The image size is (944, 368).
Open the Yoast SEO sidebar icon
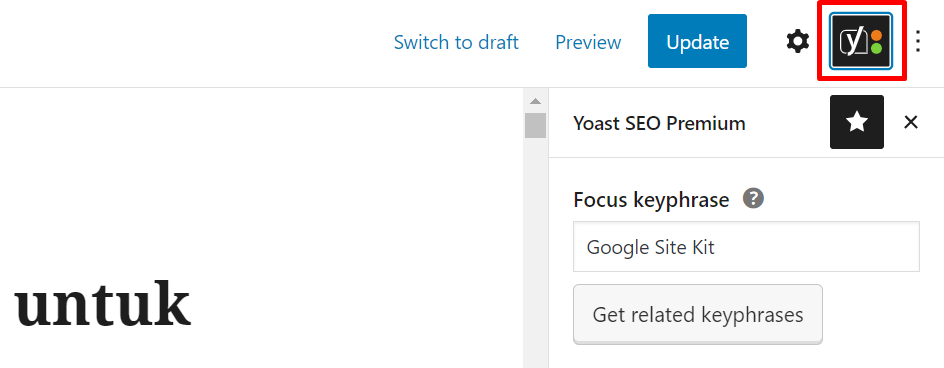tap(861, 41)
